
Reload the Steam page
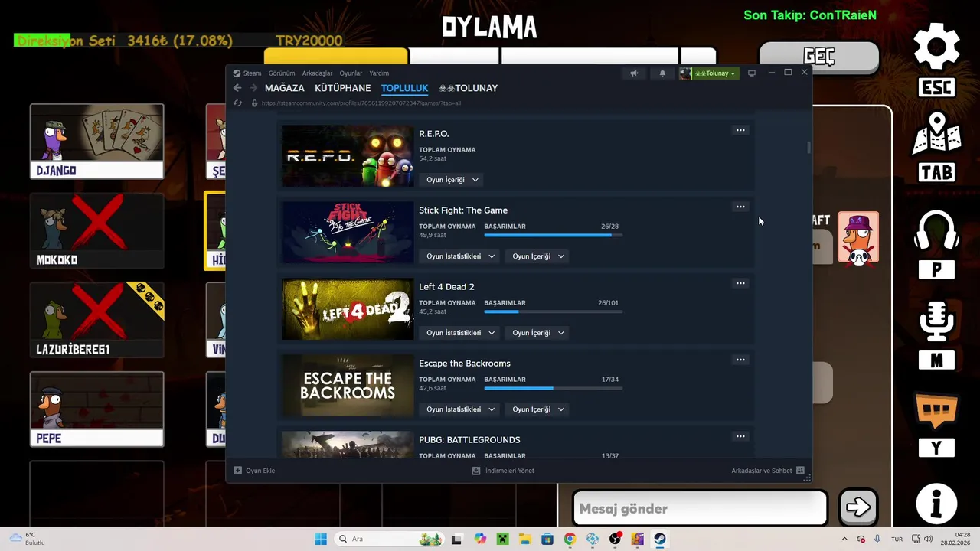coord(237,103)
